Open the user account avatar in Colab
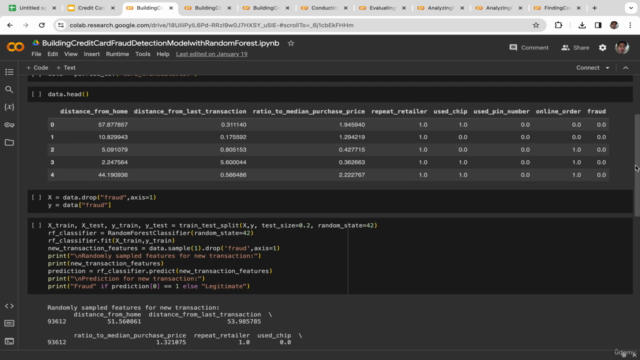The image size is (640, 360). click(622, 48)
